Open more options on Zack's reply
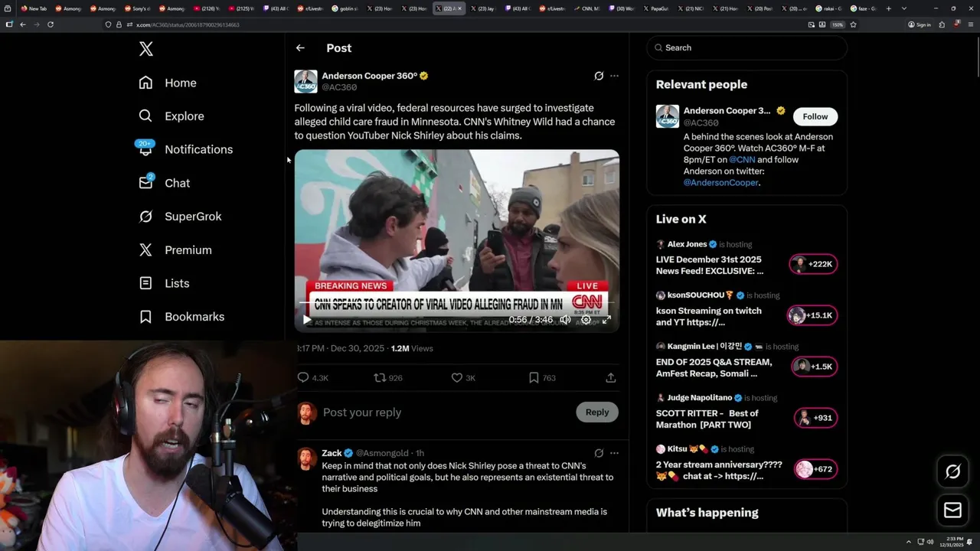The height and width of the screenshot is (551, 980). pos(614,453)
